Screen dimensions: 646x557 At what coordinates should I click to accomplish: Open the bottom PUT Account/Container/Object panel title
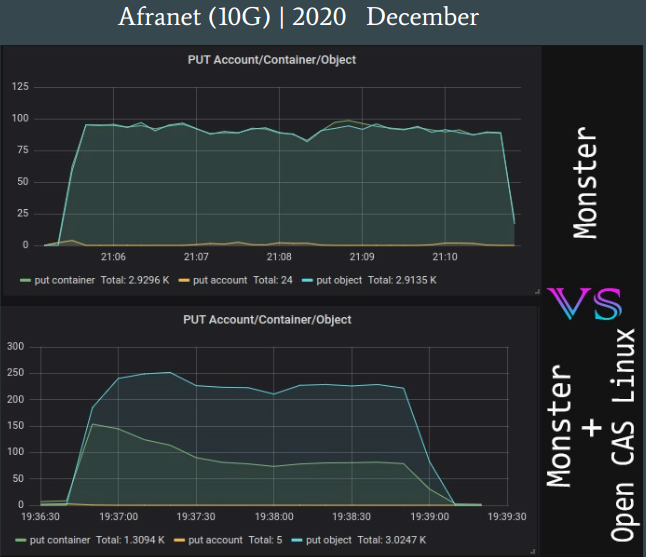pos(267,320)
